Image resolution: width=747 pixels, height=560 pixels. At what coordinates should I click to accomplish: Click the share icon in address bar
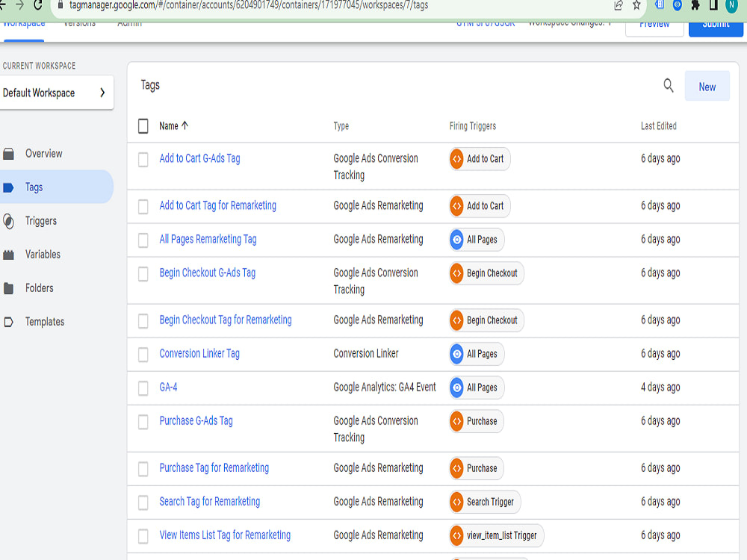coord(619,5)
